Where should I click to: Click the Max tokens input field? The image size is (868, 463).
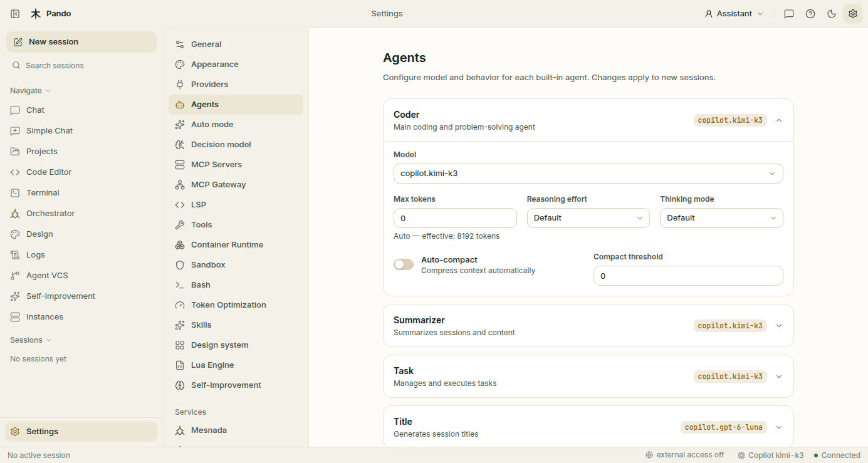(455, 218)
